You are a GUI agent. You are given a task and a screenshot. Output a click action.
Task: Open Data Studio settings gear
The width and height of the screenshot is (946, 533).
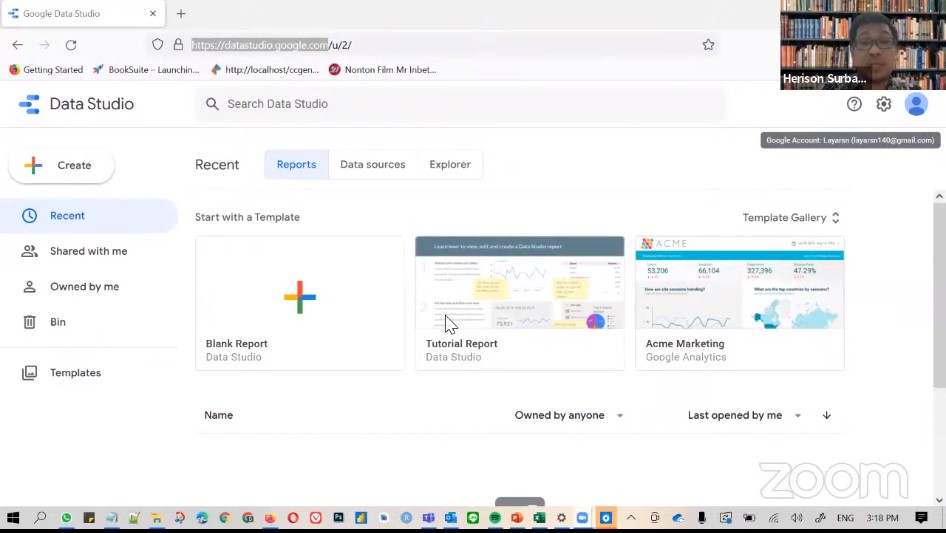click(x=883, y=104)
